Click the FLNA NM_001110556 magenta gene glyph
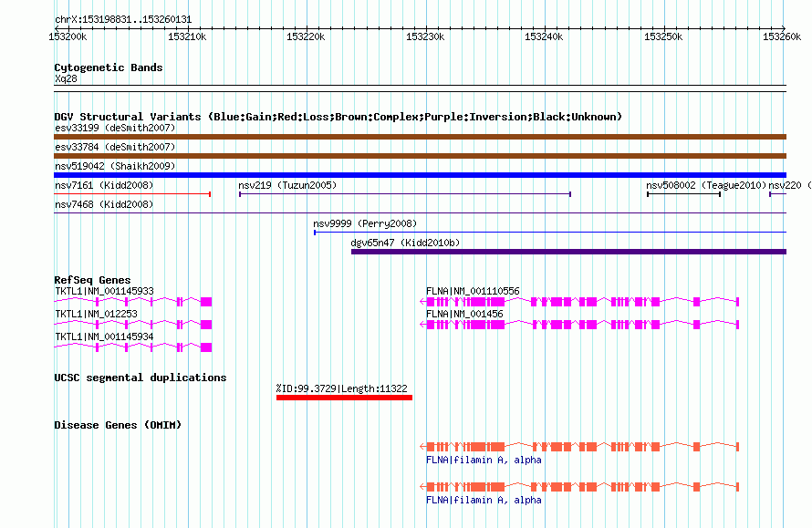Screen dimensions: 812x528 [579, 302]
